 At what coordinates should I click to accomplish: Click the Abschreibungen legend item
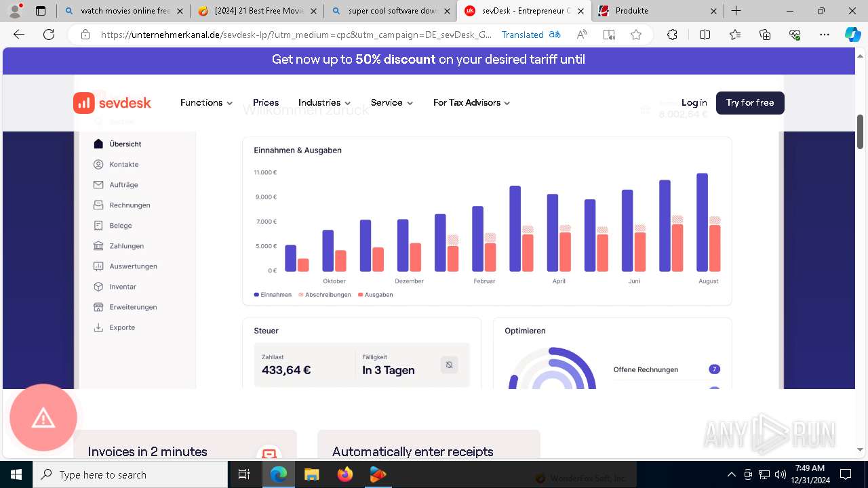click(325, 295)
